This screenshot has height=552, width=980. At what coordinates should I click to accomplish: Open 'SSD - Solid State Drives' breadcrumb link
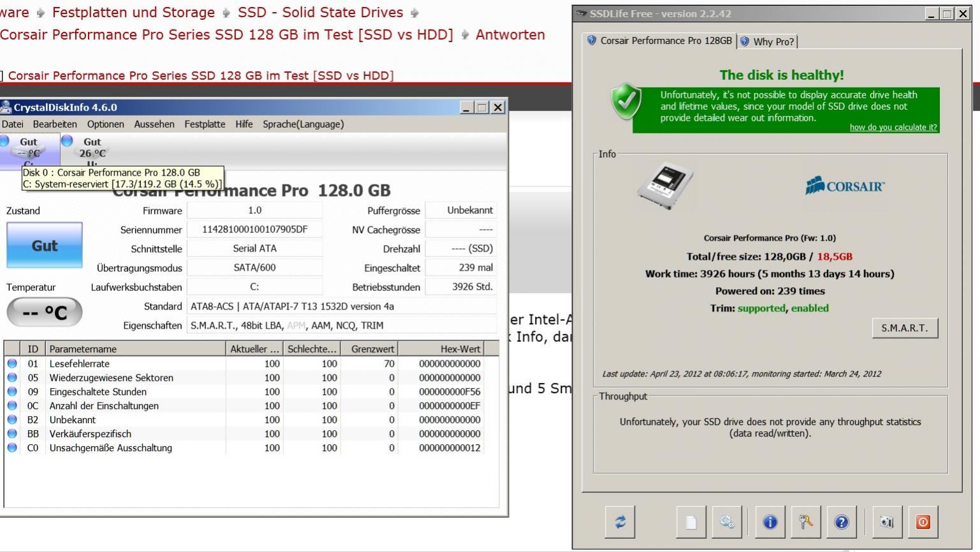(x=321, y=13)
